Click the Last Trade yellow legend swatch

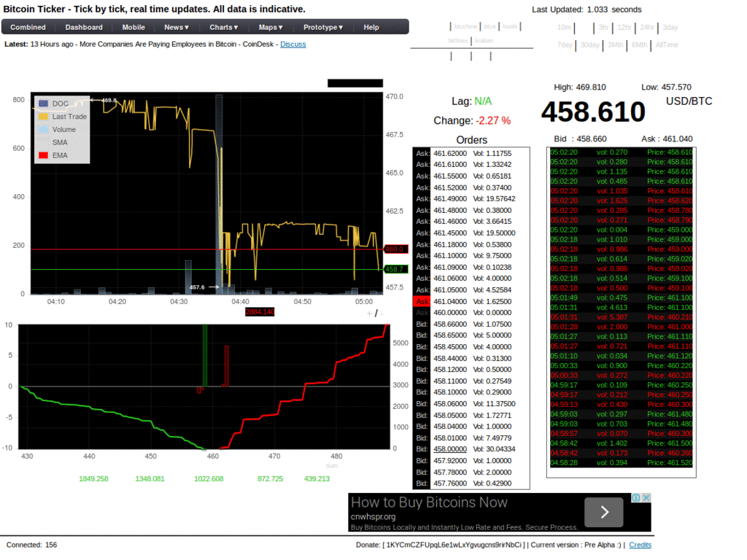(43, 116)
